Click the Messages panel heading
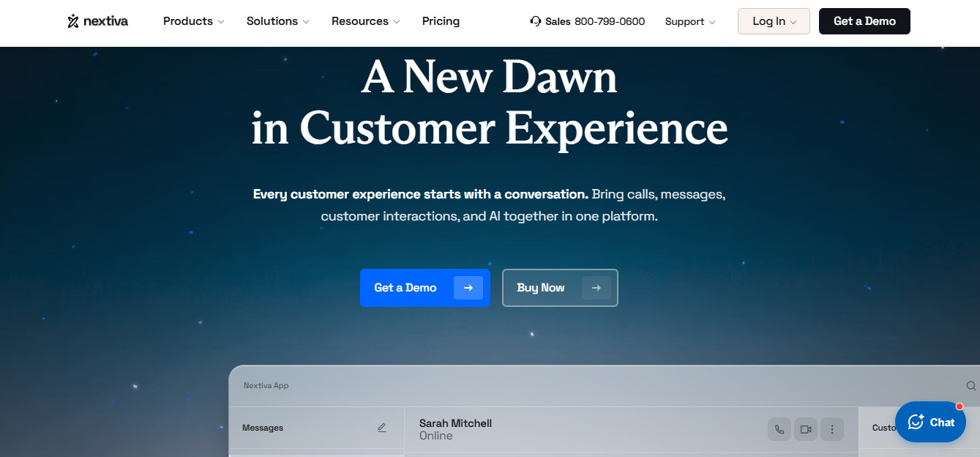This screenshot has height=457, width=980. pos(263,428)
